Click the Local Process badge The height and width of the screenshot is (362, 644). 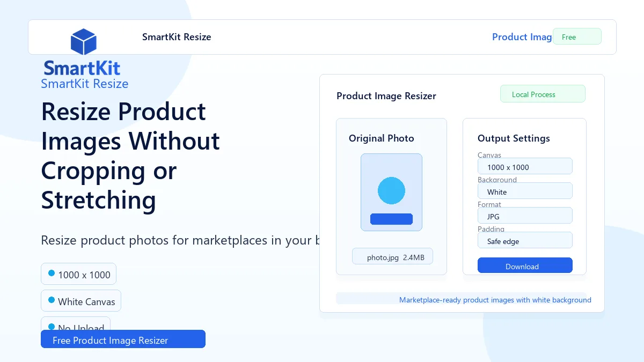point(543,94)
